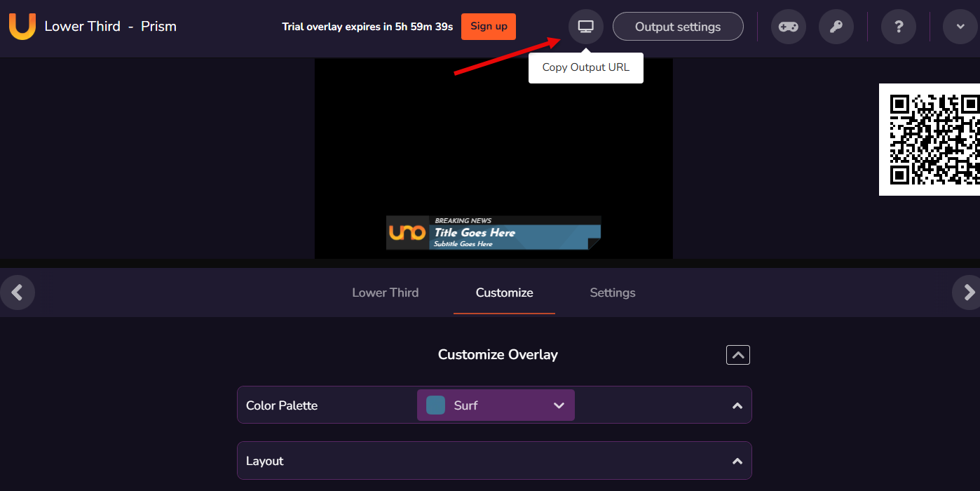Click the blue Surf color swatch
The height and width of the screenshot is (491, 980).
coord(436,405)
